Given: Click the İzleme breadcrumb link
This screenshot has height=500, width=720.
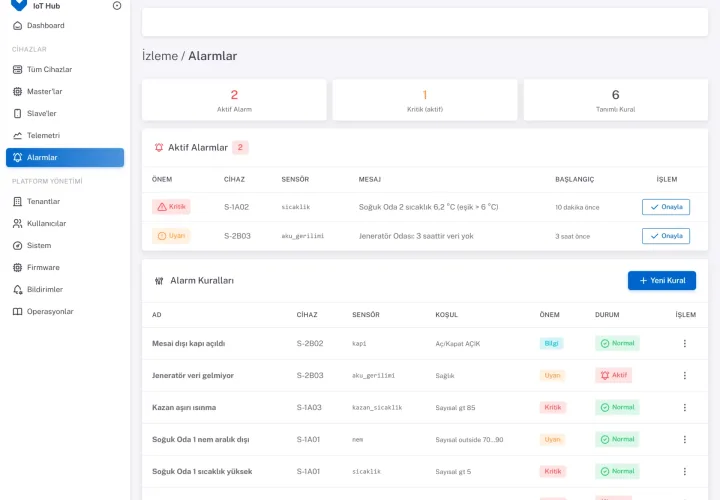Looking at the screenshot, I should (x=160, y=56).
